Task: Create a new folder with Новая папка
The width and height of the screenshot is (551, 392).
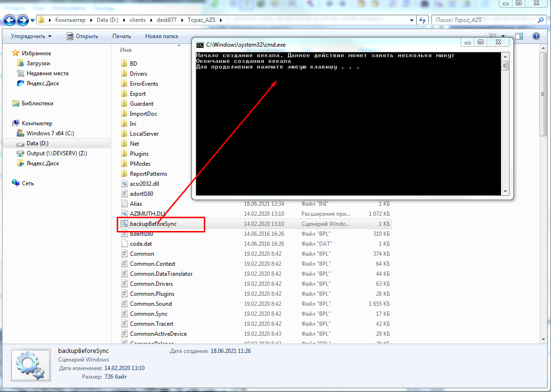Action: point(161,36)
